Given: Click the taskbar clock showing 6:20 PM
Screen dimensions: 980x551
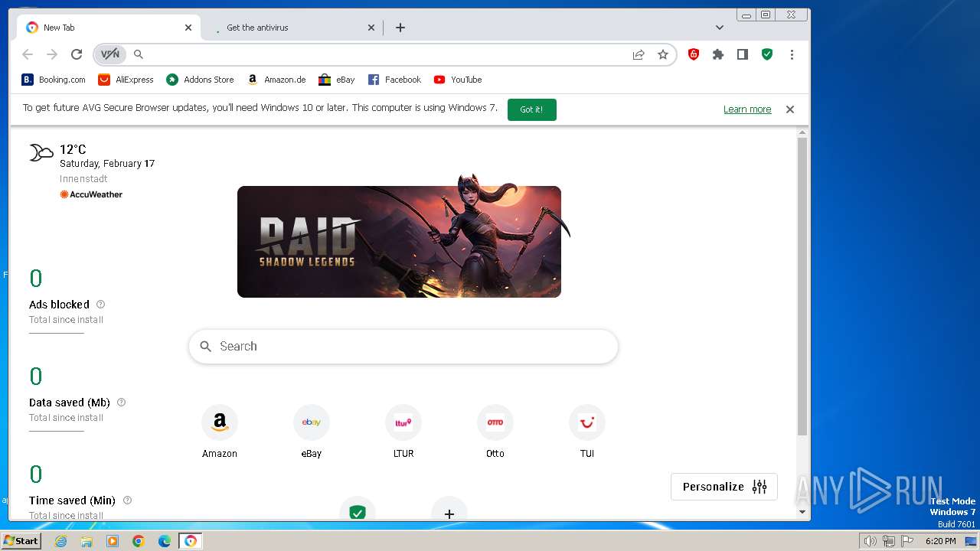Looking at the screenshot, I should 941,541.
